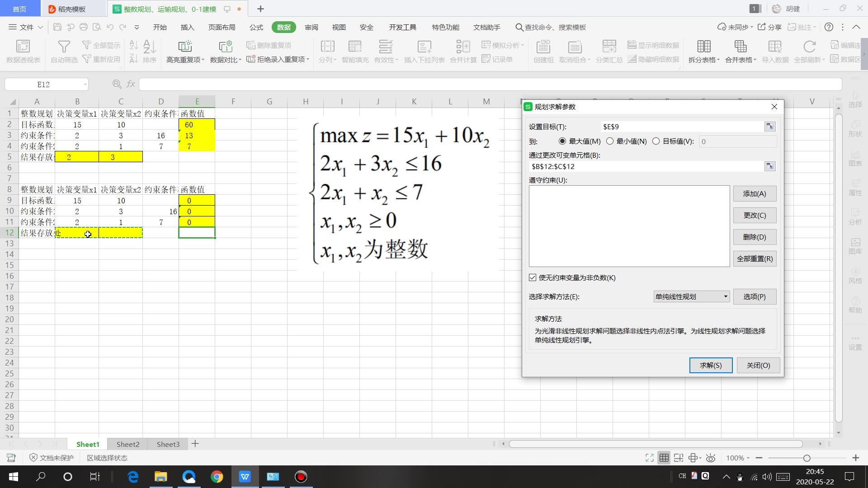Open the 文件 menu dropdown
The height and width of the screenshot is (488, 868).
point(26,27)
